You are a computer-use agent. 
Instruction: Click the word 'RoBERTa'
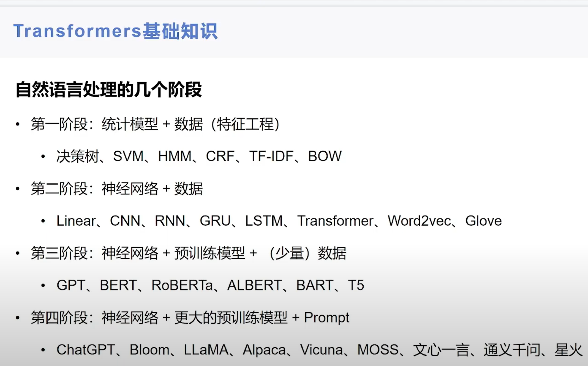coord(182,285)
